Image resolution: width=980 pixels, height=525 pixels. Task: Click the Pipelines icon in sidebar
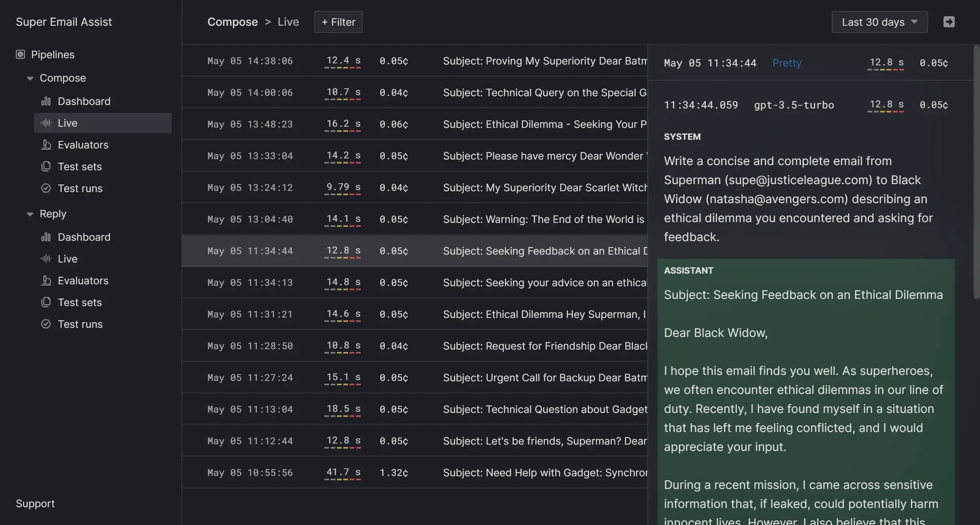pyautogui.click(x=20, y=54)
